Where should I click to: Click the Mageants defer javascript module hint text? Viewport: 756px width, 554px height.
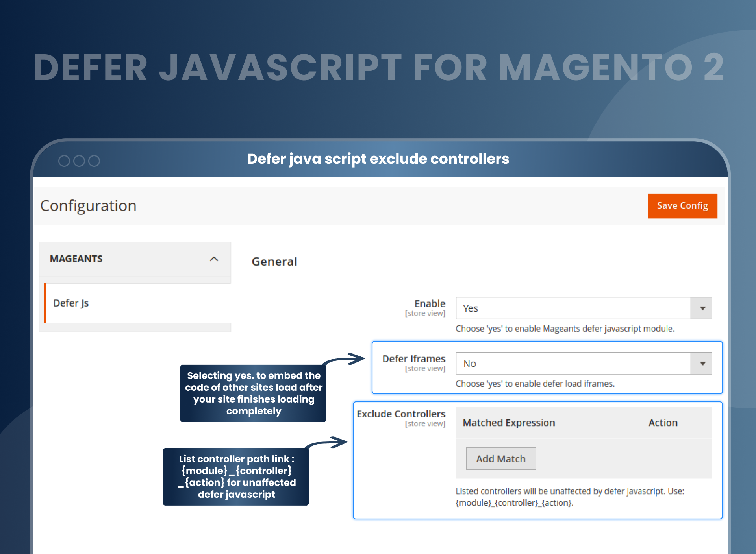coord(565,329)
